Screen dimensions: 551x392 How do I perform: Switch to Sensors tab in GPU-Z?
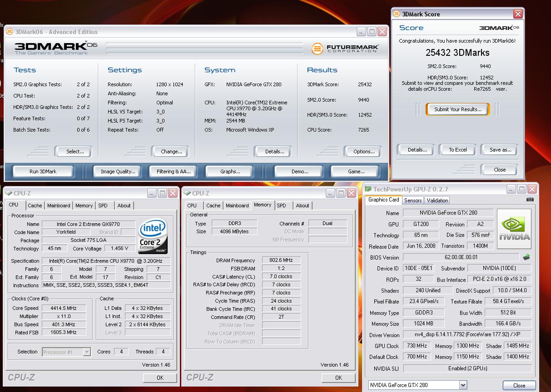(413, 200)
